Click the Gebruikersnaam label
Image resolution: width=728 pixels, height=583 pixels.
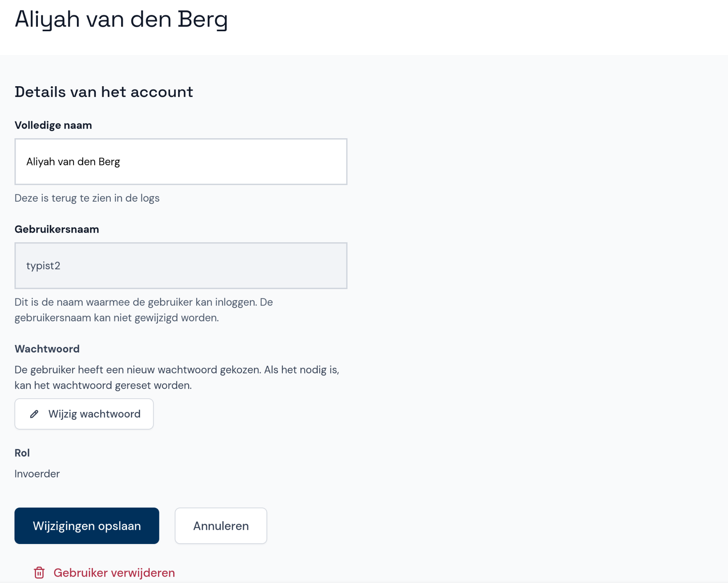pos(56,229)
